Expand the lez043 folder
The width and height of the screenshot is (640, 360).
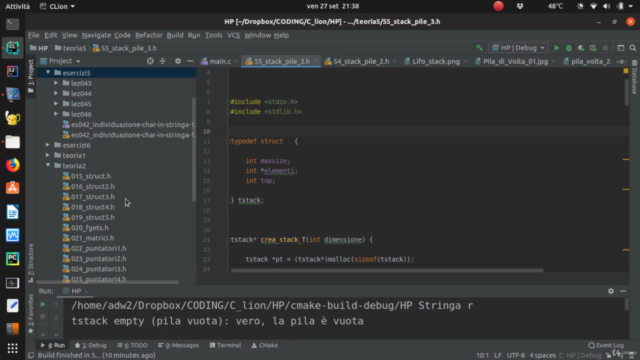[x=56, y=83]
